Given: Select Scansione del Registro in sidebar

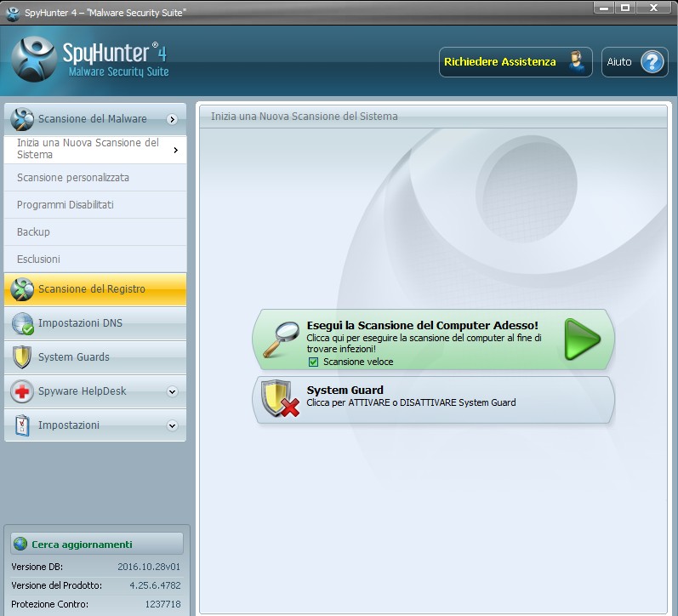Looking at the screenshot, I should 95,289.
